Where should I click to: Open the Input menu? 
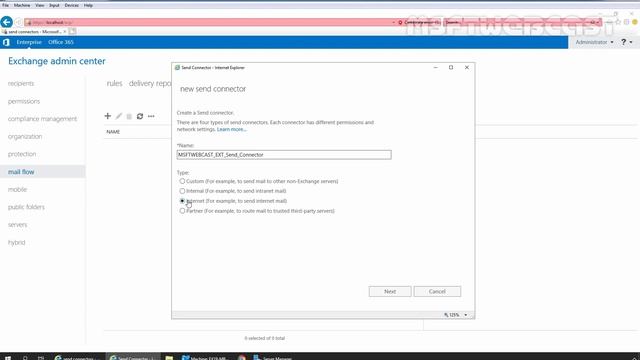[x=54, y=5]
